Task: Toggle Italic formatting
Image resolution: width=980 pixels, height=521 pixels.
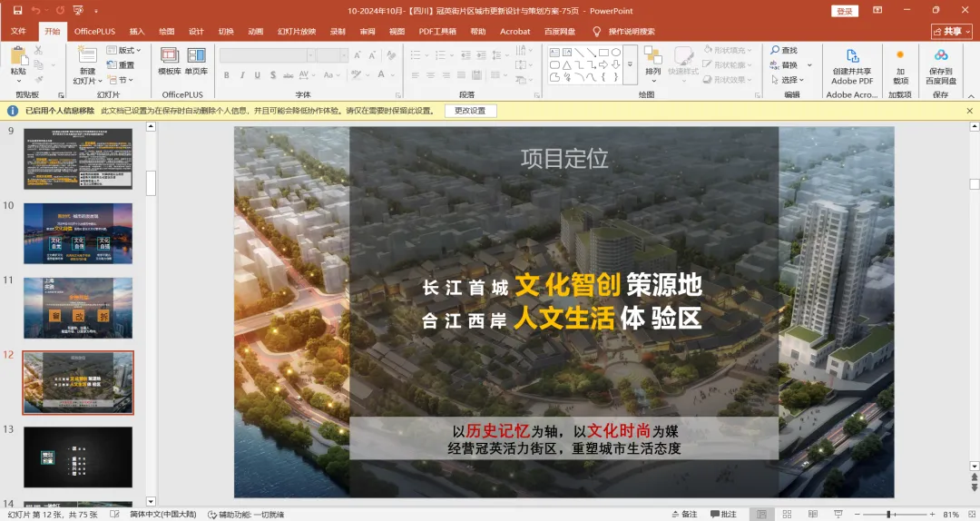Action: (x=242, y=75)
